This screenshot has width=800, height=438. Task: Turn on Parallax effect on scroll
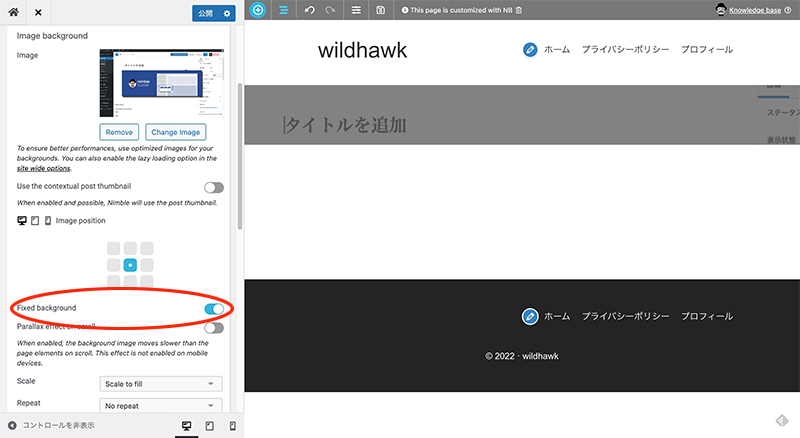click(213, 327)
